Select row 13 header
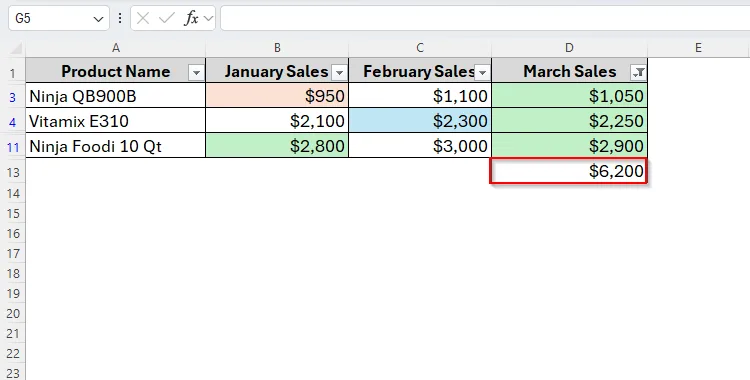750x380 pixels. tap(13, 172)
